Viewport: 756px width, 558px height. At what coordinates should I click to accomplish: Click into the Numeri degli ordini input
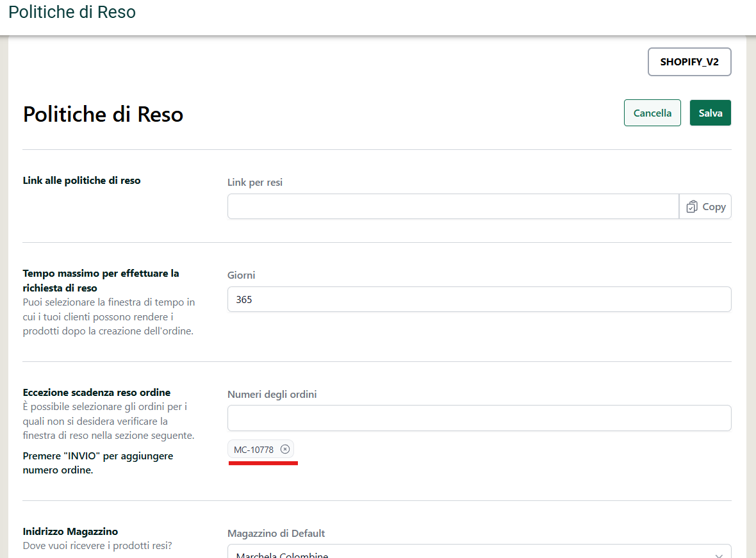tap(479, 418)
